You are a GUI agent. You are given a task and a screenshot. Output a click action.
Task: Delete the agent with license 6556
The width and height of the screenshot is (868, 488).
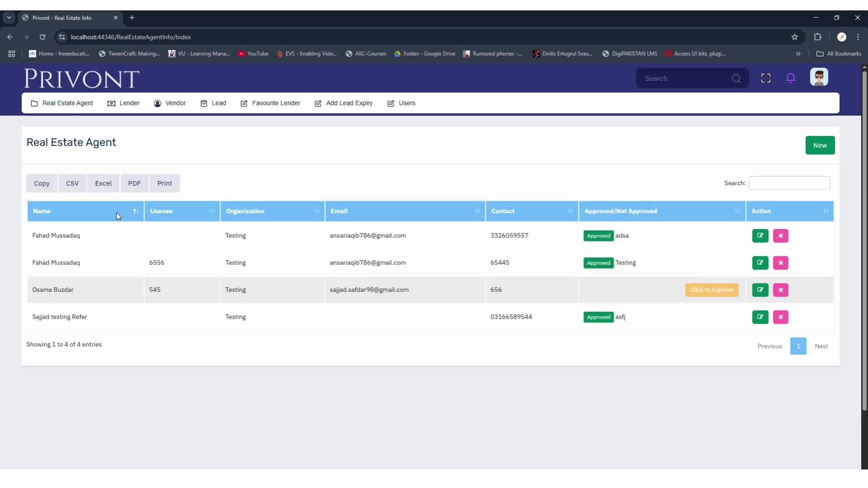[x=780, y=263]
